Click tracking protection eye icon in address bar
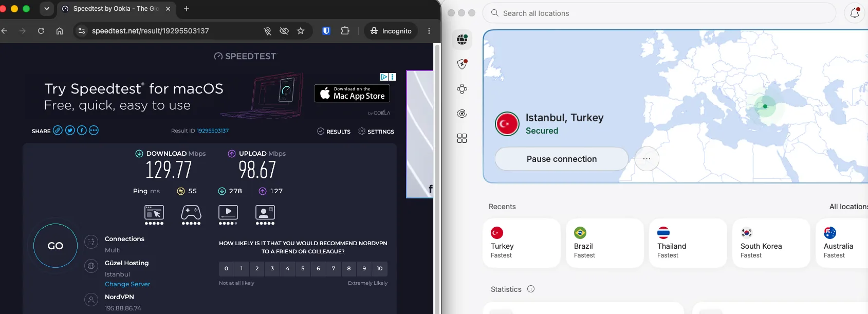Viewport: 868px width, 314px height. 284,31
